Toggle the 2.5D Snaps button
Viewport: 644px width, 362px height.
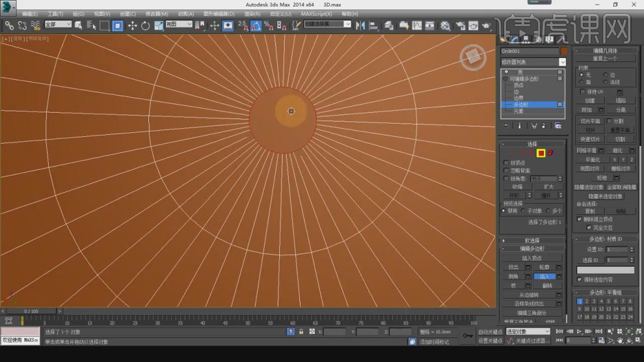coord(243,25)
